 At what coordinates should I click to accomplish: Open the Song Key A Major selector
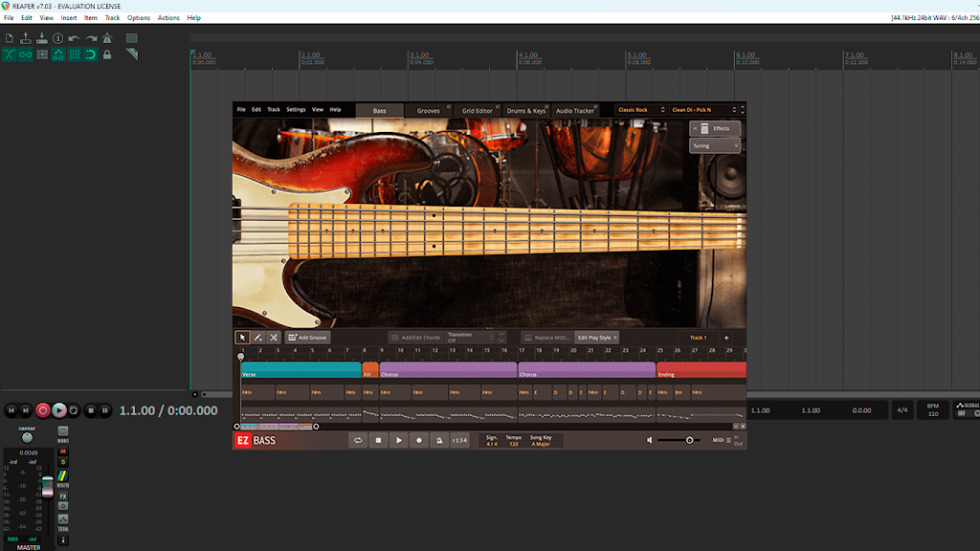tap(542, 440)
